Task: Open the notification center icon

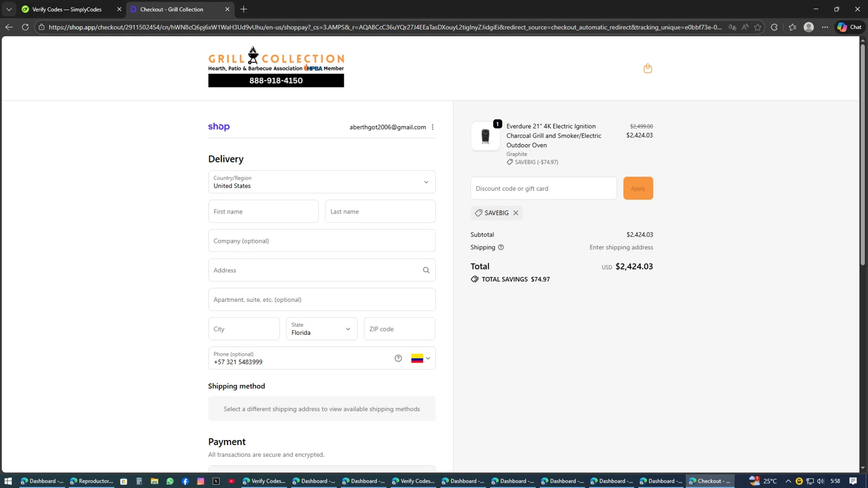Action: [854, 481]
